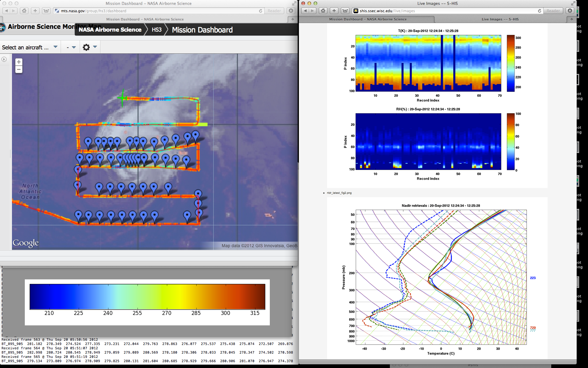Open bookmarks in right Safari window
Image resolution: width=588 pixels, height=368 pixels.
click(x=345, y=11)
